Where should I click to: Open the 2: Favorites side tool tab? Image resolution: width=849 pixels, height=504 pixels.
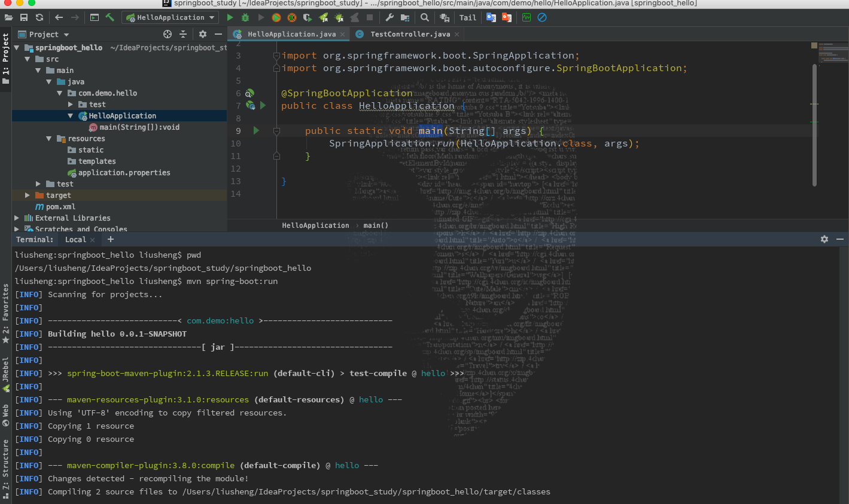tap(5, 314)
